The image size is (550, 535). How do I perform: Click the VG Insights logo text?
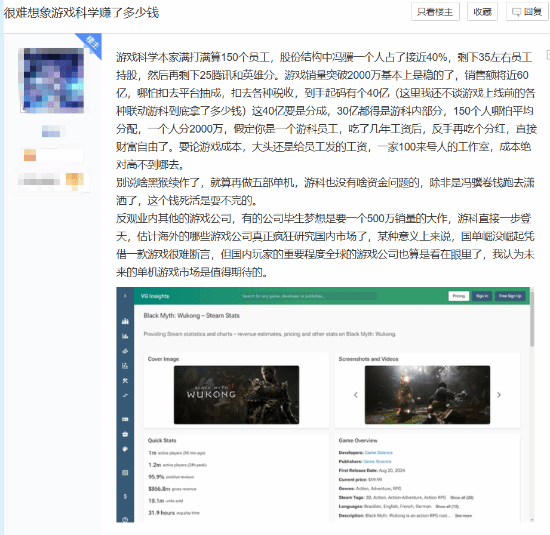click(155, 296)
